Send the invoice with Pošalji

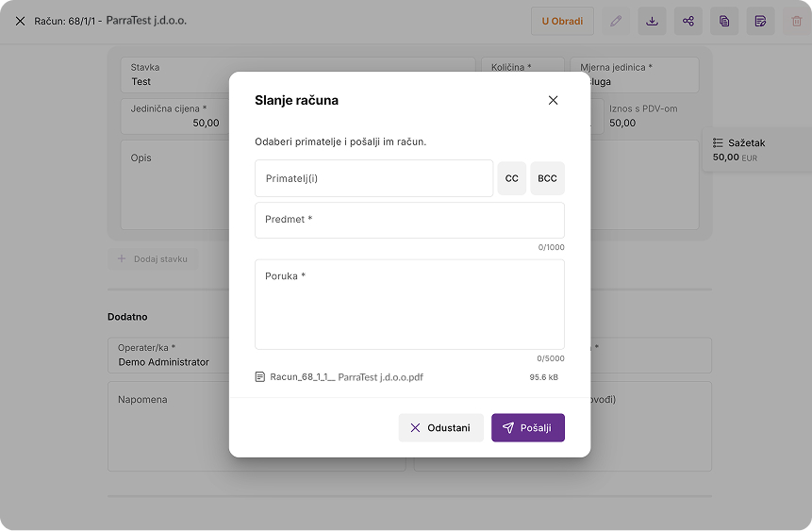pos(527,427)
